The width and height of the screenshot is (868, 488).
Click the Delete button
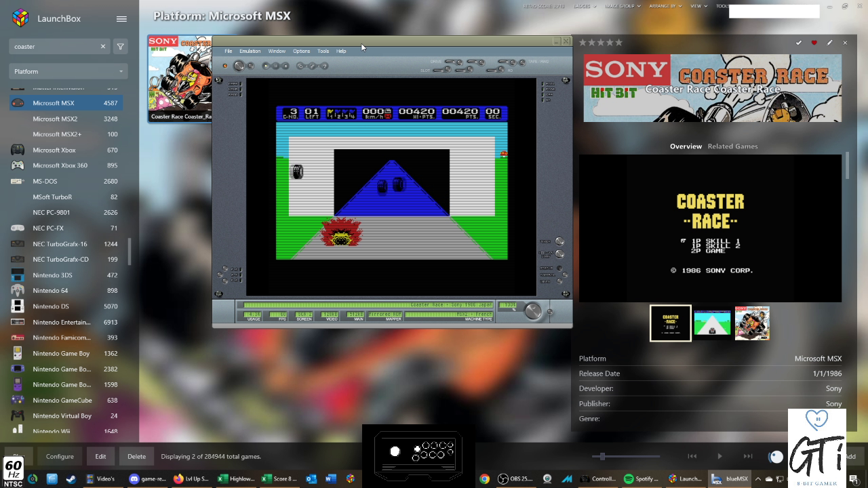point(136,456)
